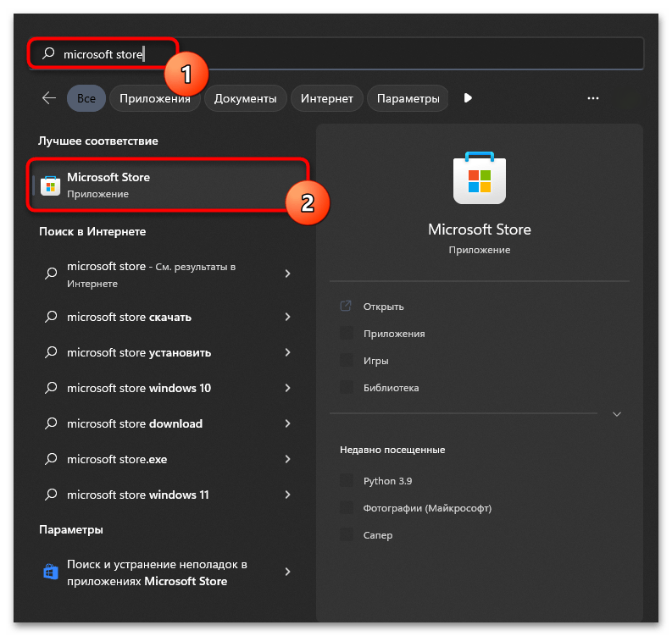
Task: Click the play arrow to show more filters
Action: 468,98
